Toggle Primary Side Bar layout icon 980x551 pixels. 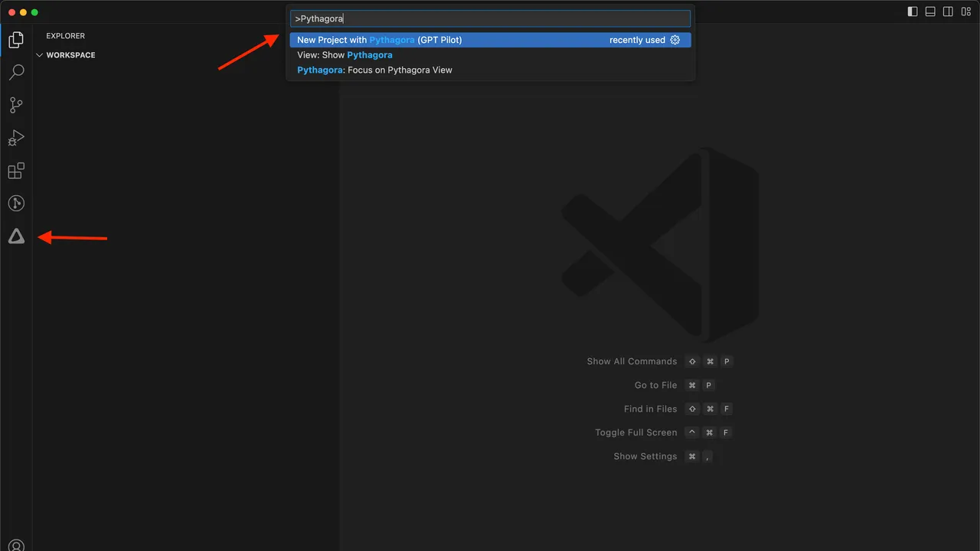[913, 11]
